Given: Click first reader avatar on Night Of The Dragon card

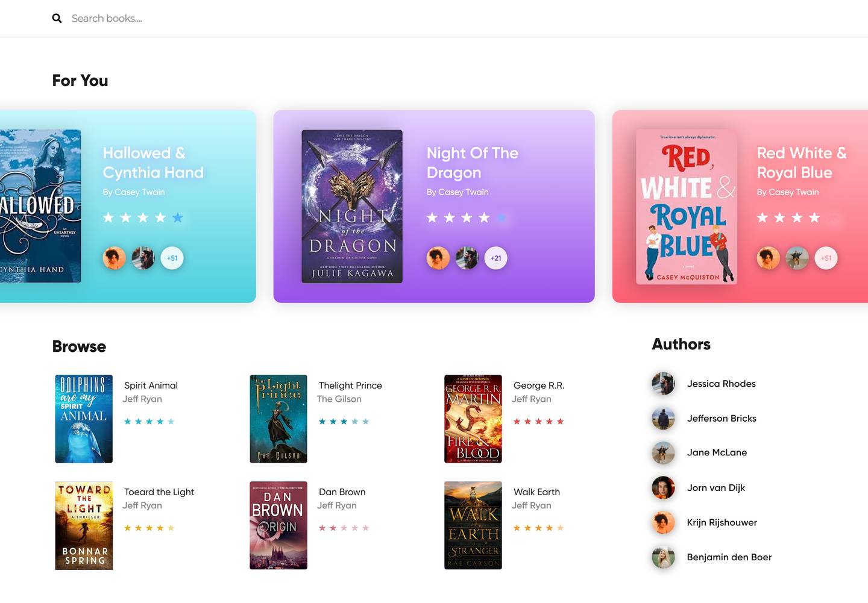Looking at the screenshot, I should 438,258.
